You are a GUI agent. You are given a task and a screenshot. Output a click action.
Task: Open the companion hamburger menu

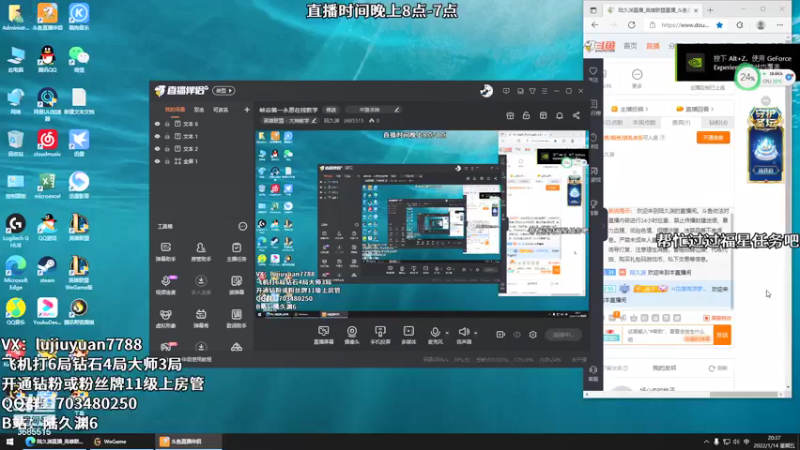pyautogui.click(x=544, y=91)
